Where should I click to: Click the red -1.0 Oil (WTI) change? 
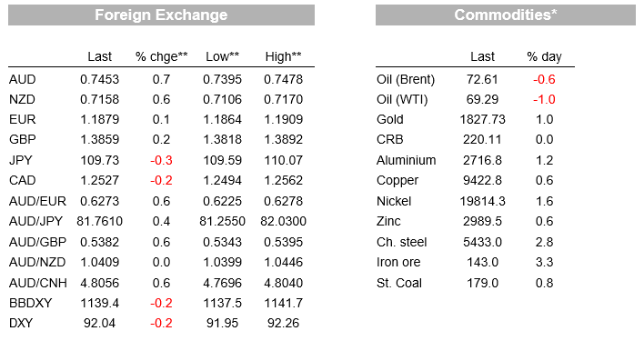544,99
